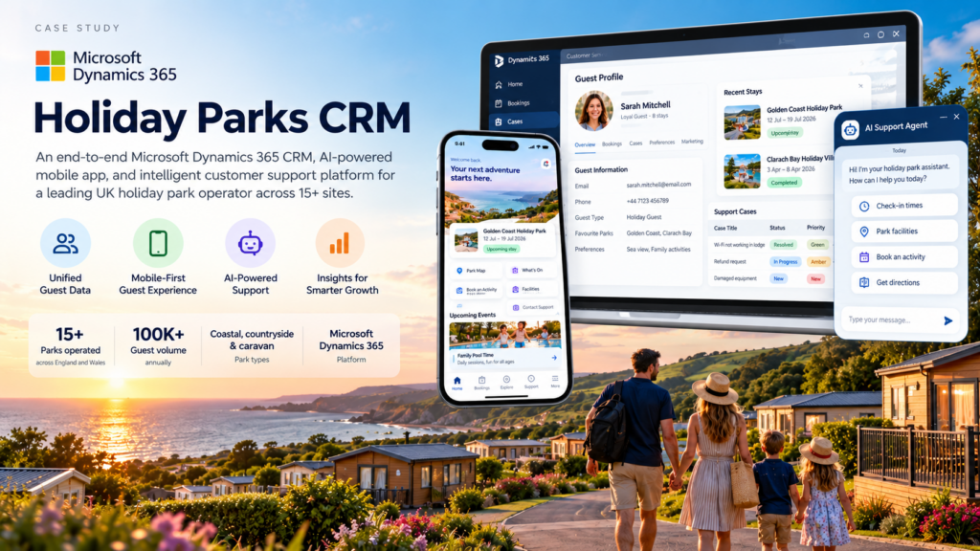Click the Wi-Fi not working in lodge case
The width and height of the screenshot is (980, 551).
click(x=739, y=245)
